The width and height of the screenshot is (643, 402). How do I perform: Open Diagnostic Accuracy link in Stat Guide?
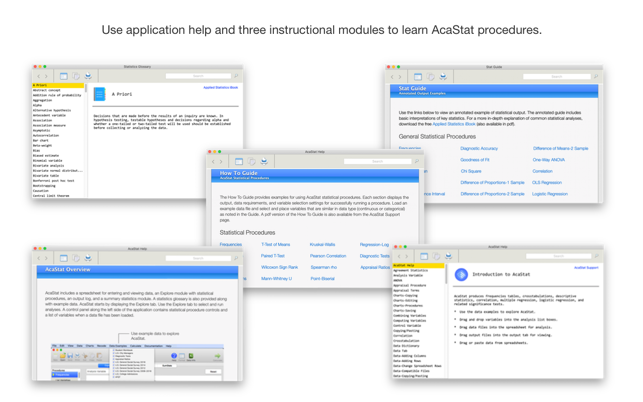point(479,148)
